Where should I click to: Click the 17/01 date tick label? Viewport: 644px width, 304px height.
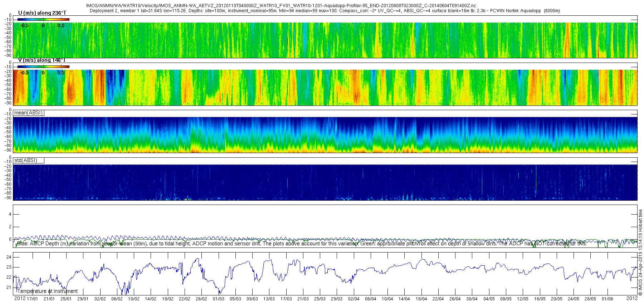(32, 299)
